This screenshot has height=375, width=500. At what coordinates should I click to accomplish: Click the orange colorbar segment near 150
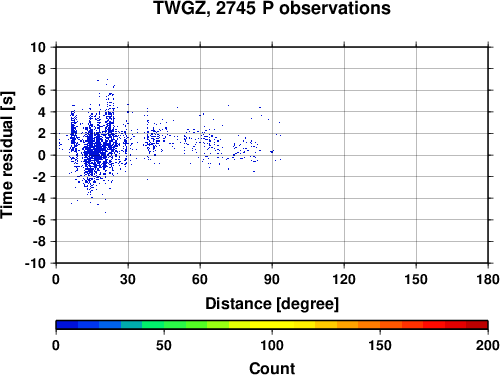[369, 325]
